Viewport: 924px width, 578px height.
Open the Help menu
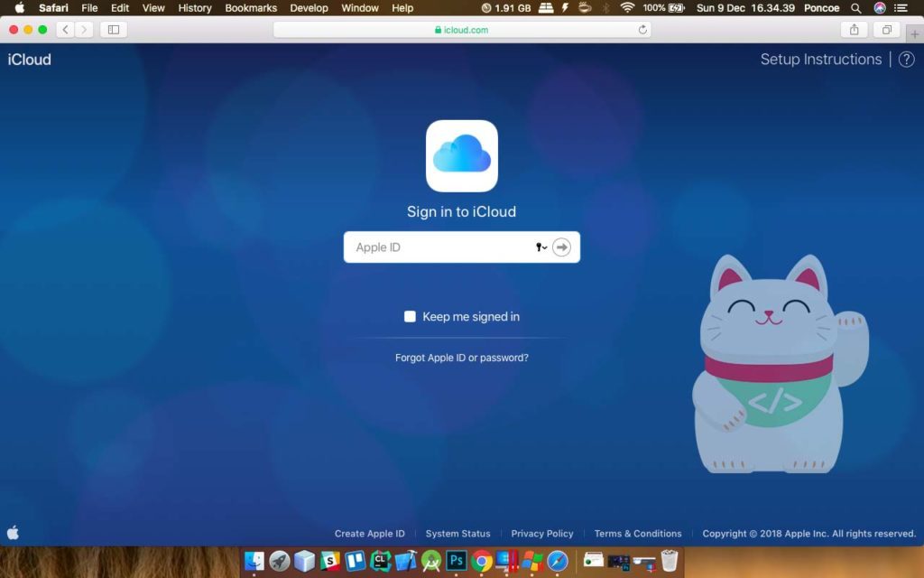402,8
